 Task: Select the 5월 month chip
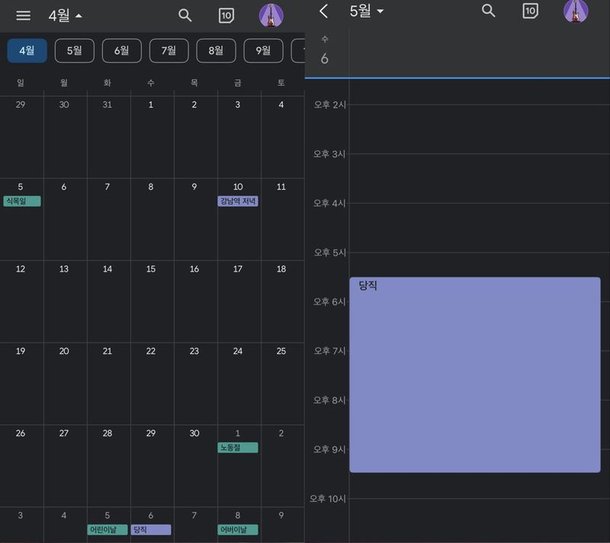coord(74,51)
